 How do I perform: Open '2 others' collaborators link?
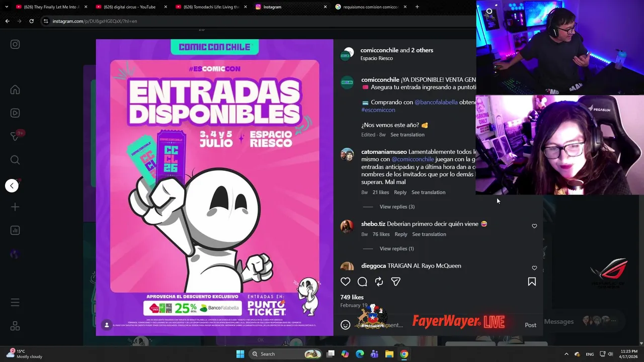click(x=422, y=50)
